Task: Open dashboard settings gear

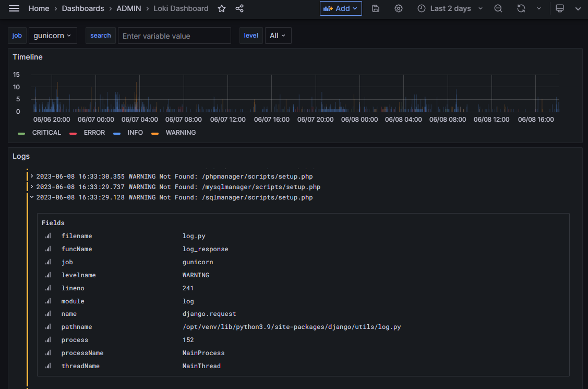Action: [399, 8]
